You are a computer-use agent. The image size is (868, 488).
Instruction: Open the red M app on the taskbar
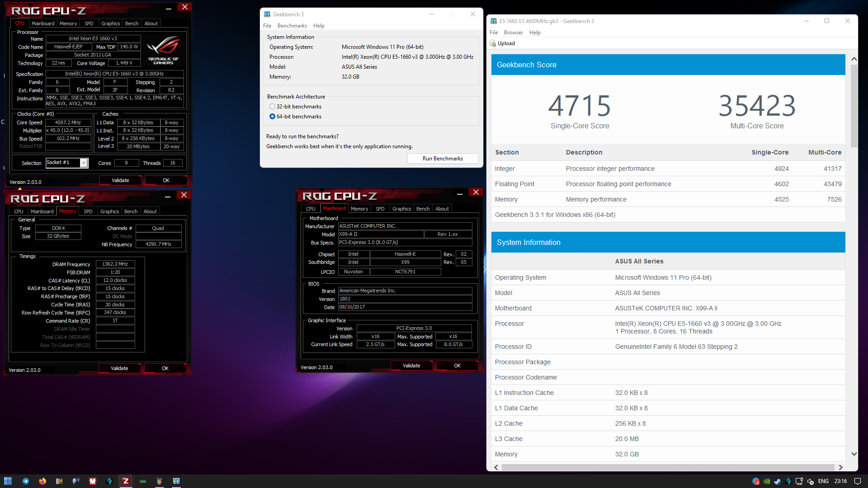93,481
